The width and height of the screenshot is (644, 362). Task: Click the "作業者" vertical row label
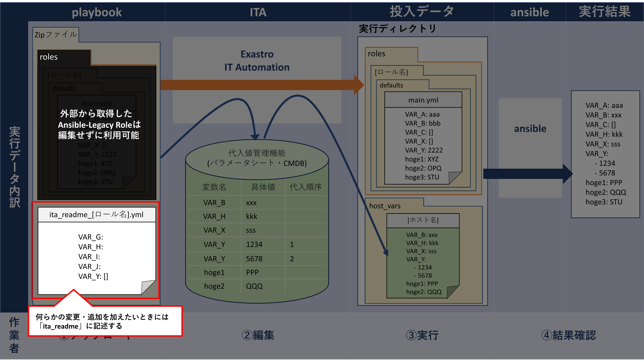click(x=14, y=335)
